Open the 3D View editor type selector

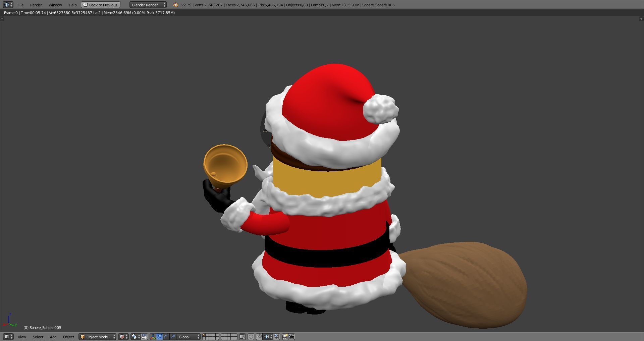pos(8,337)
